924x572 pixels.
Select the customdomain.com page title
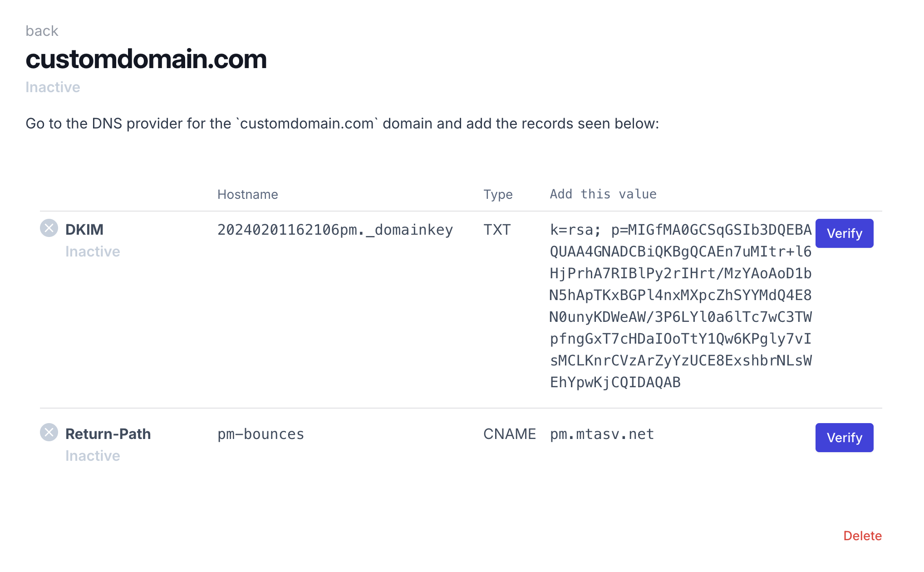146,59
